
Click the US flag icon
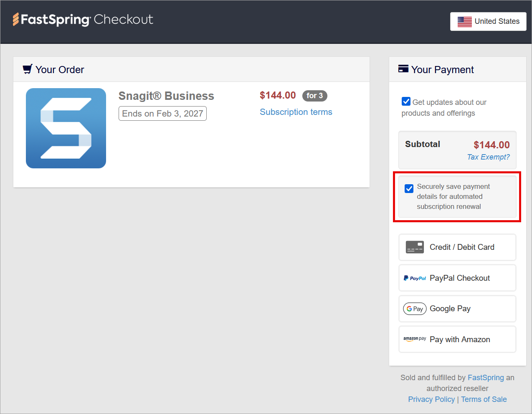click(x=464, y=21)
